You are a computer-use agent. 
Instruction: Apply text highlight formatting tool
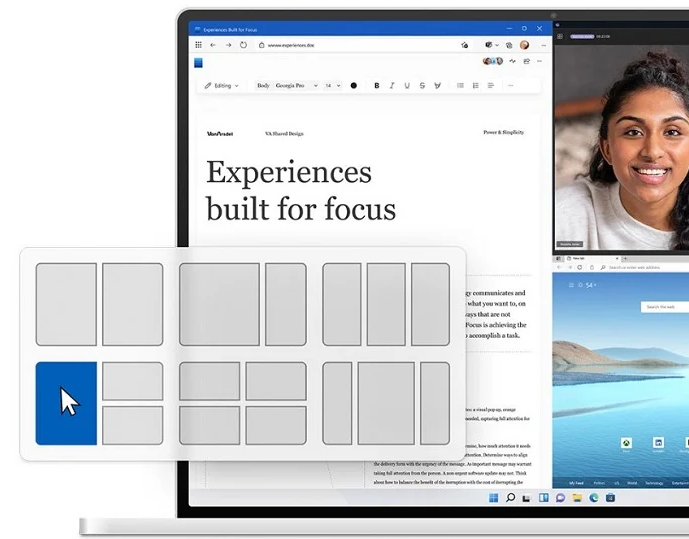click(438, 86)
